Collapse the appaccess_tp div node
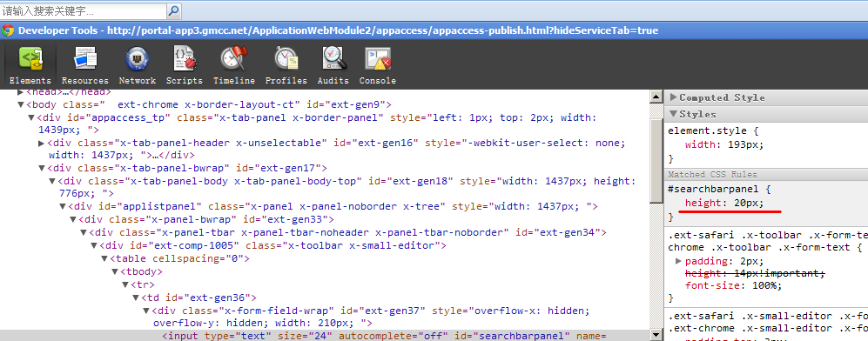The height and width of the screenshot is (341, 868). click(x=31, y=117)
